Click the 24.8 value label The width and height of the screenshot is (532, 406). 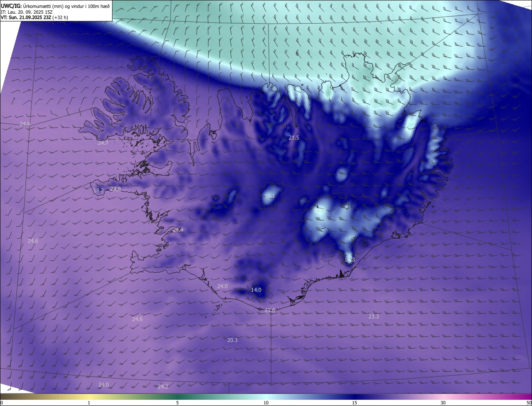point(116,189)
